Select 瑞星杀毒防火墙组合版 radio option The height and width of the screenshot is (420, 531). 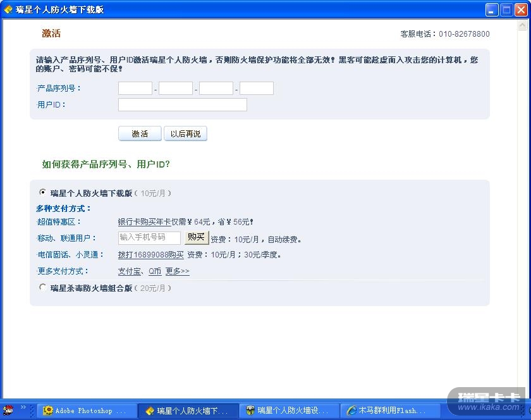(x=42, y=287)
